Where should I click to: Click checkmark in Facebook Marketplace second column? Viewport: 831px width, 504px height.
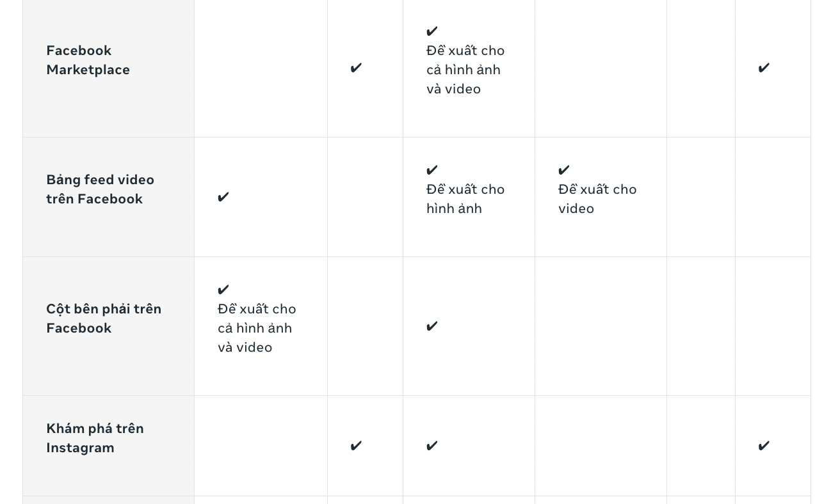click(x=356, y=68)
